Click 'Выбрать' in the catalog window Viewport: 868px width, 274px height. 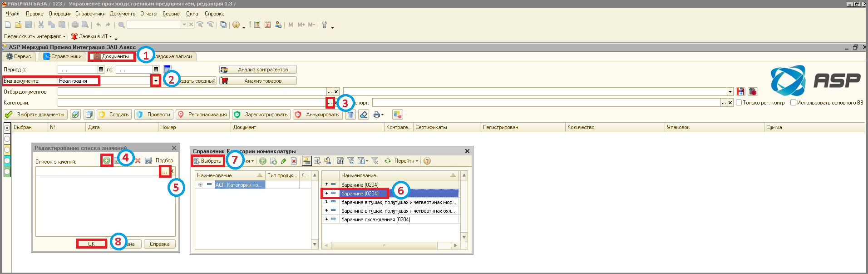tap(207, 161)
